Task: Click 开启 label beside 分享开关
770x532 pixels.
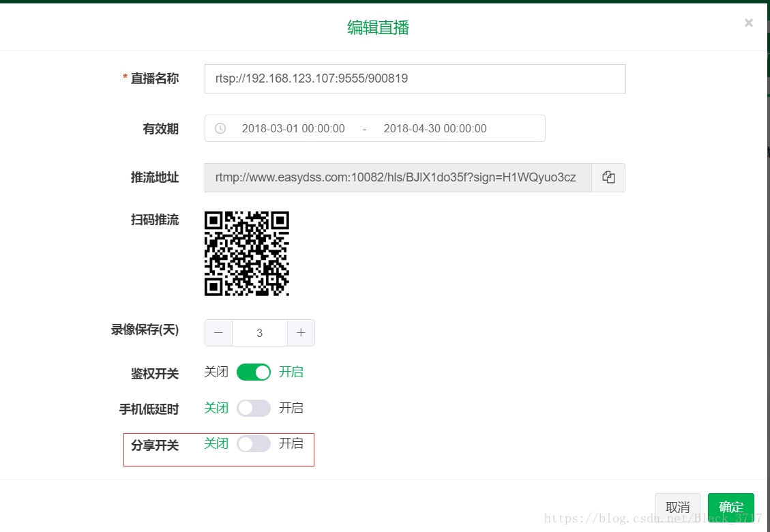Action: point(291,443)
